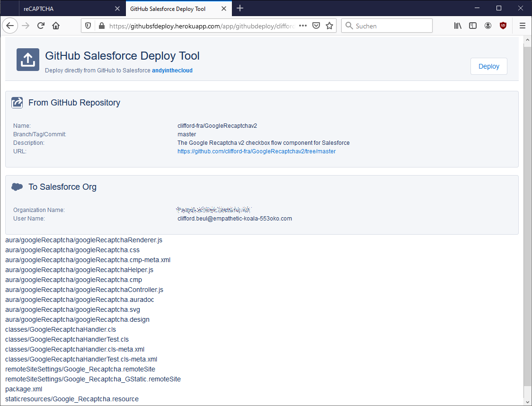Screen dimensions: 532x406
Task: Select the package.xml file entry
Action: click(24, 389)
